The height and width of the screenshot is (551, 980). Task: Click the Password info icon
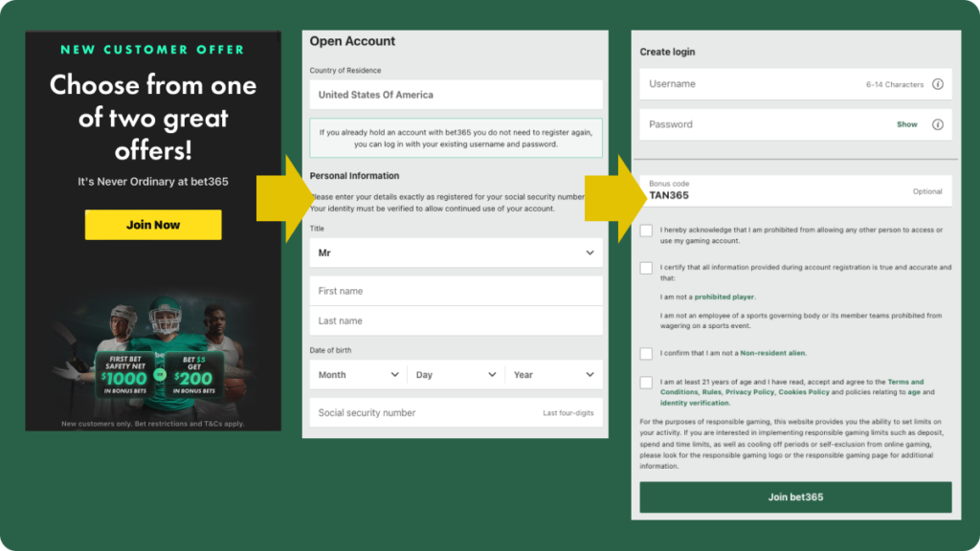938,124
